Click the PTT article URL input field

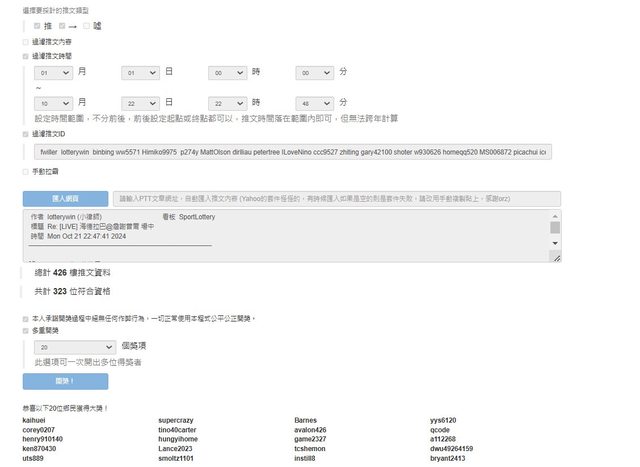[x=335, y=198]
